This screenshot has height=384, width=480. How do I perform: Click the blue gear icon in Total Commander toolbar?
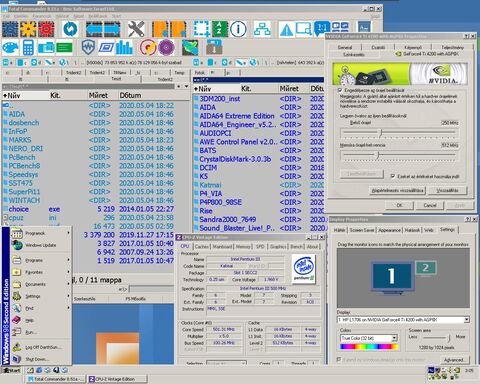coord(10,29)
